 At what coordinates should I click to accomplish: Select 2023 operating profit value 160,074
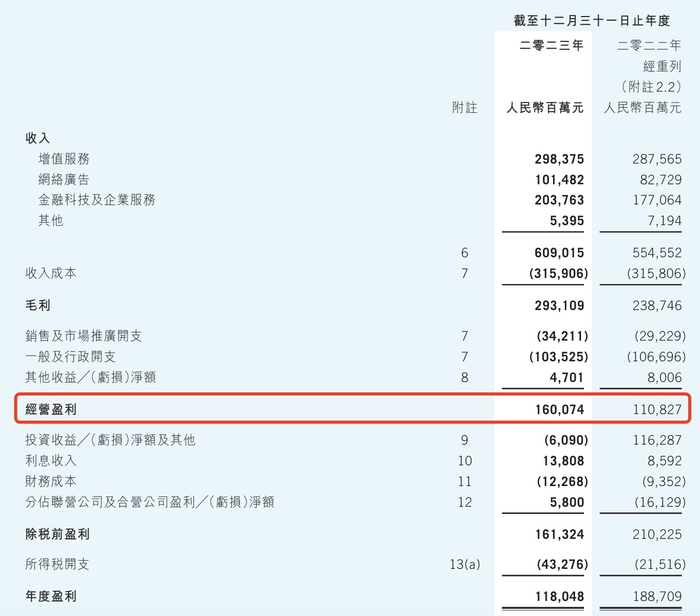tap(559, 409)
